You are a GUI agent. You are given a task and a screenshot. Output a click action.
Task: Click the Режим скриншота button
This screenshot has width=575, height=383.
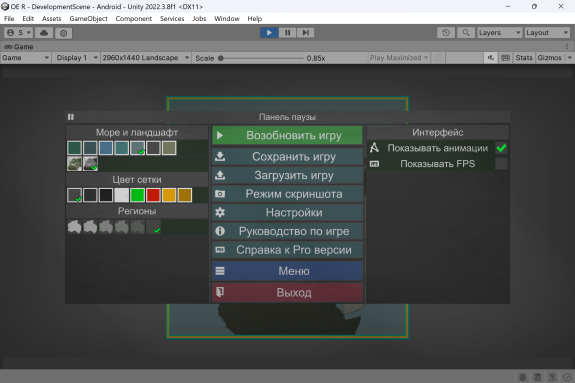coord(288,194)
